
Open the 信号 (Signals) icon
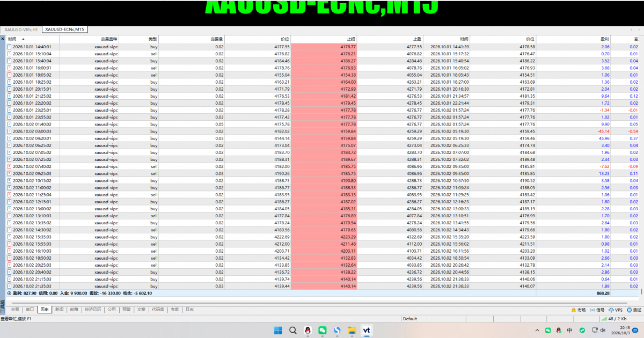pos(592,310)
